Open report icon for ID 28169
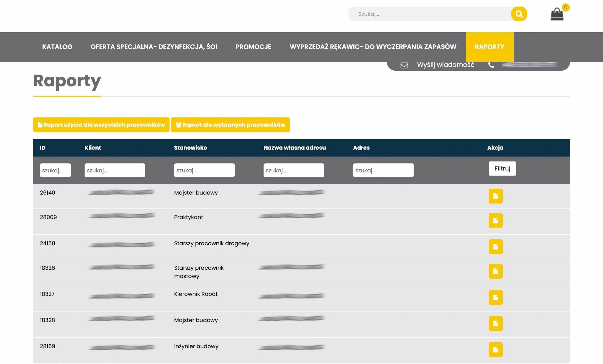The width and height of the screenshot is (603, 364). [495, 349]
